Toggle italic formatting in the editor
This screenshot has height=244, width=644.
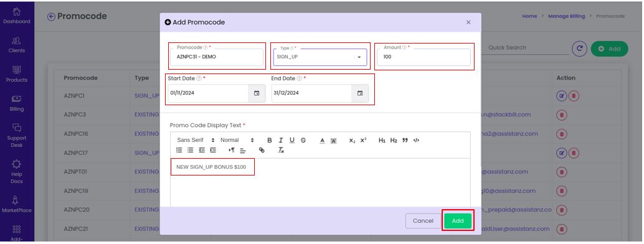pos(281,140)
